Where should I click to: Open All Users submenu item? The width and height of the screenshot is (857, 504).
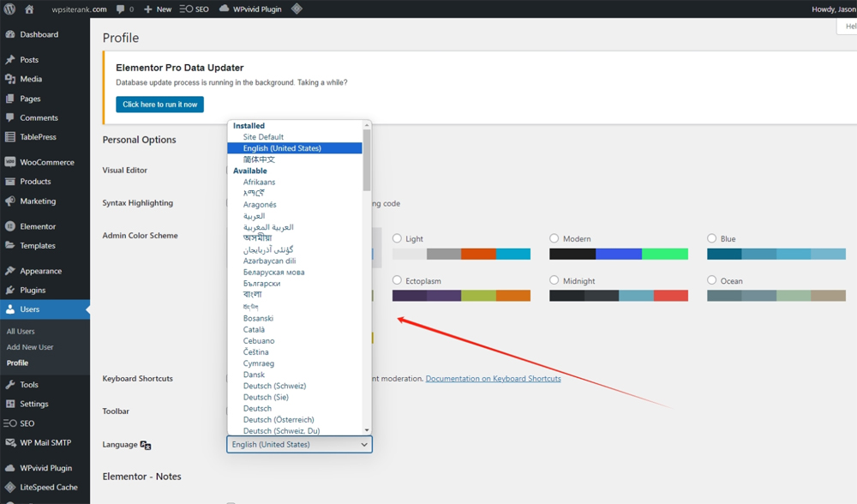21,331
